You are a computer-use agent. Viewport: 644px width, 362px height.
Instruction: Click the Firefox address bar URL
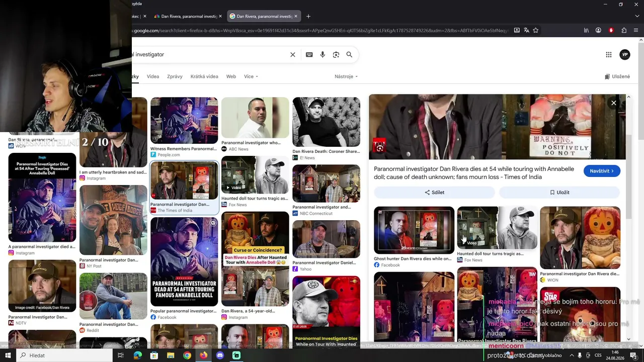click(x=320, y=31)
